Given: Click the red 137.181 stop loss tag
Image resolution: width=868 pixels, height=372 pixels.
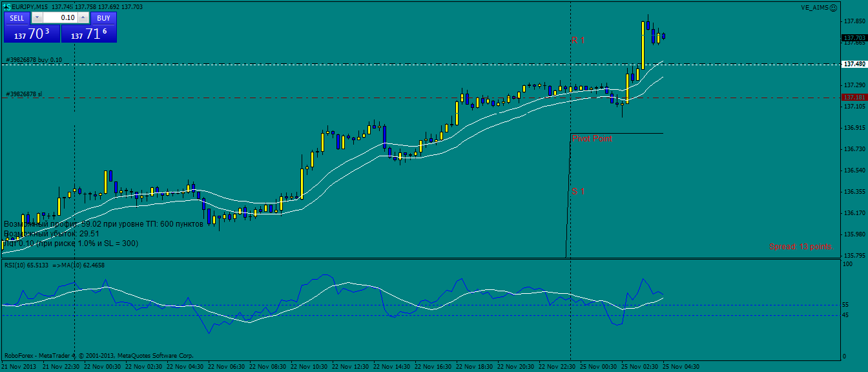Looking at the screenshot, I should pyautogui.click(x=854, y=98).
